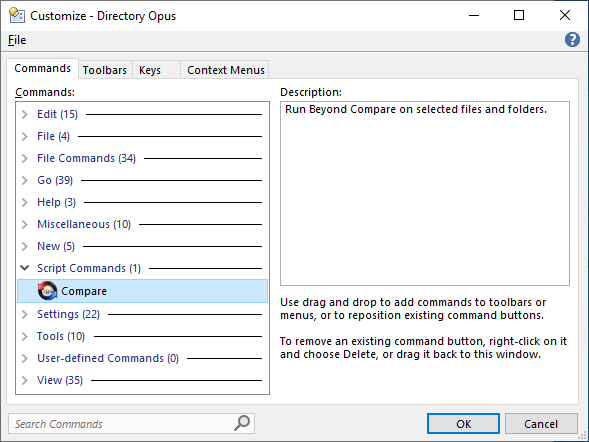This screenshot has height=442, width=589.
Task: Expand the Edit (15) category
Action: click(x=25, y=114)
